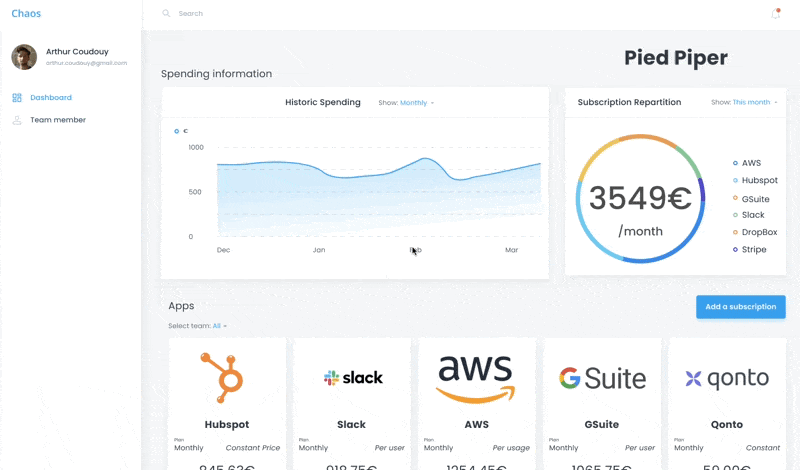Open the notifications bell
The width and height of the screenshot is (800, 470).
[x=776, y=14]
